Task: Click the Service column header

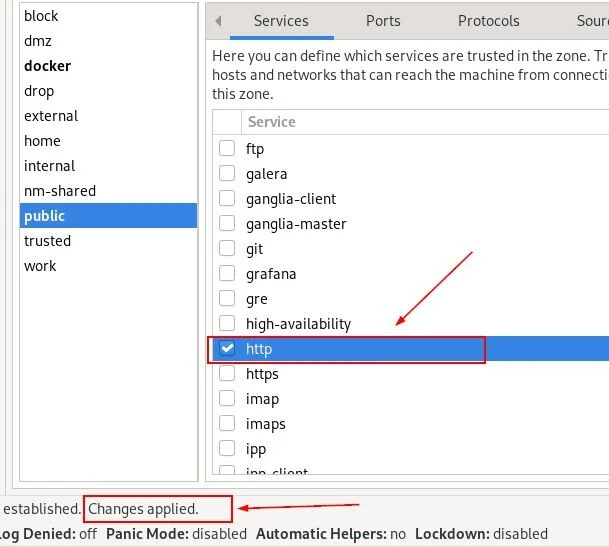Action: 272,122
